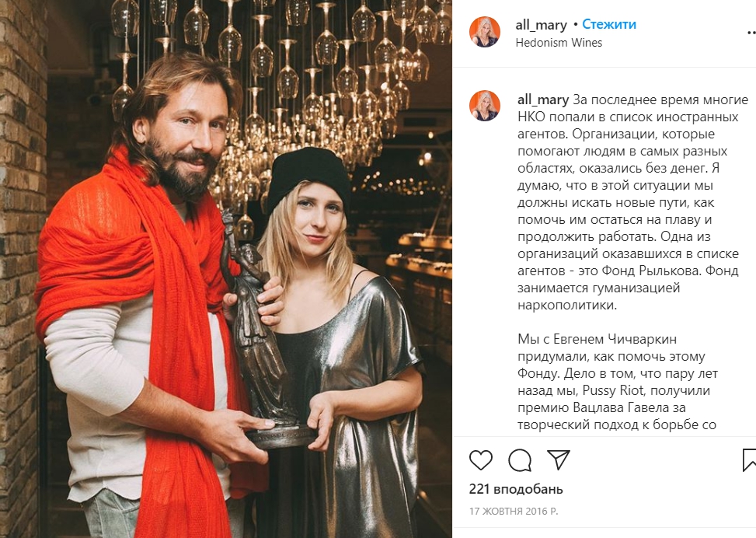756x538 pixels.
Task: Click the caption text mentioning Pussy Riot
Action: [x=613, y=390]
